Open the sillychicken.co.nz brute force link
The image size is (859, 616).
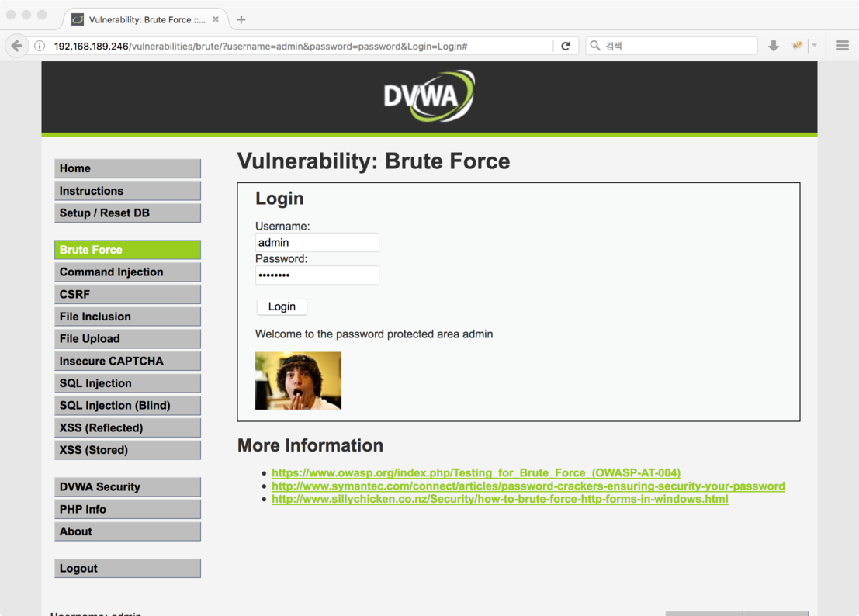click(500, 499)
